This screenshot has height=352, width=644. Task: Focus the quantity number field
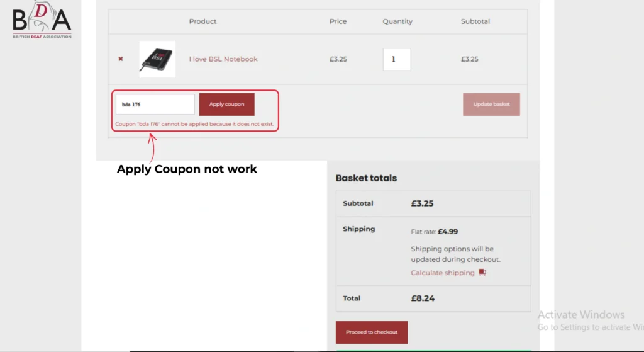(396, 59)
